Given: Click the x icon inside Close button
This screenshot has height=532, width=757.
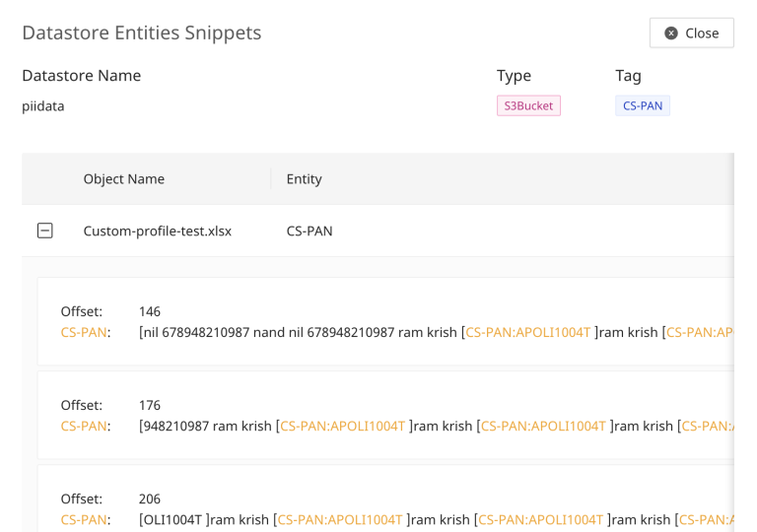Looking at the screenshot, I should (671, 33).
